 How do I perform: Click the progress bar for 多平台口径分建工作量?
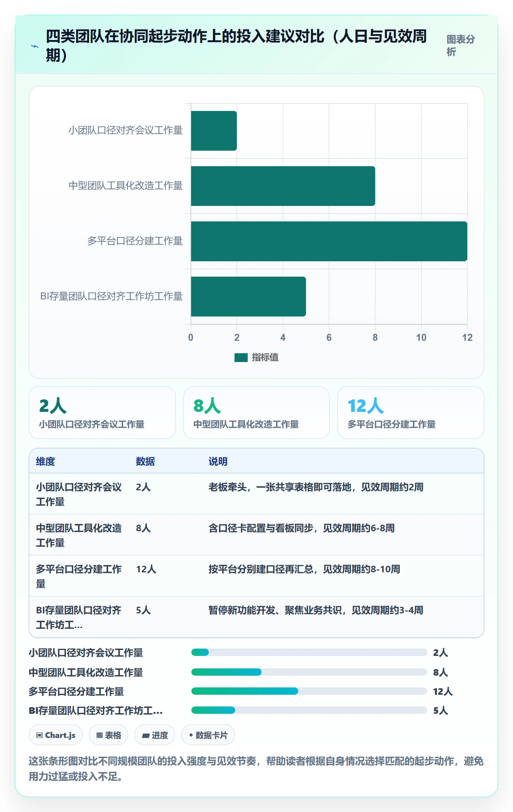(309, 691)
